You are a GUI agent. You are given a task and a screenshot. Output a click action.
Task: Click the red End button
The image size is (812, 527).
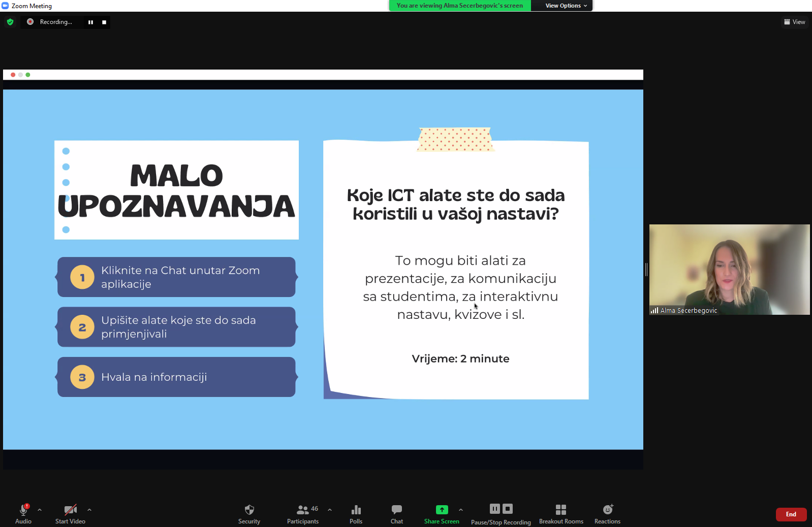[791, 514]
